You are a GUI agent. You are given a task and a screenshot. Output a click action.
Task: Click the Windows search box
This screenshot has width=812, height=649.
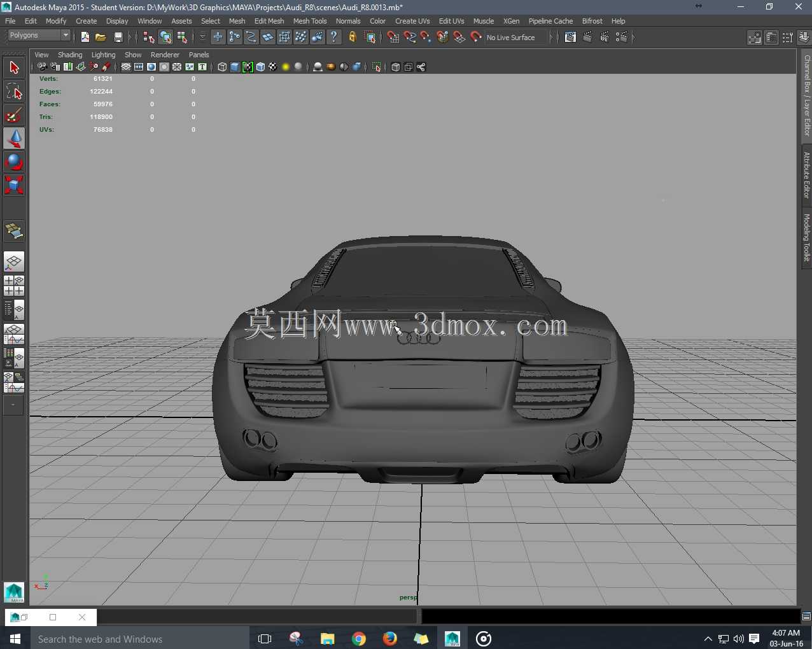pyautogui.click(x=140, y=639)
